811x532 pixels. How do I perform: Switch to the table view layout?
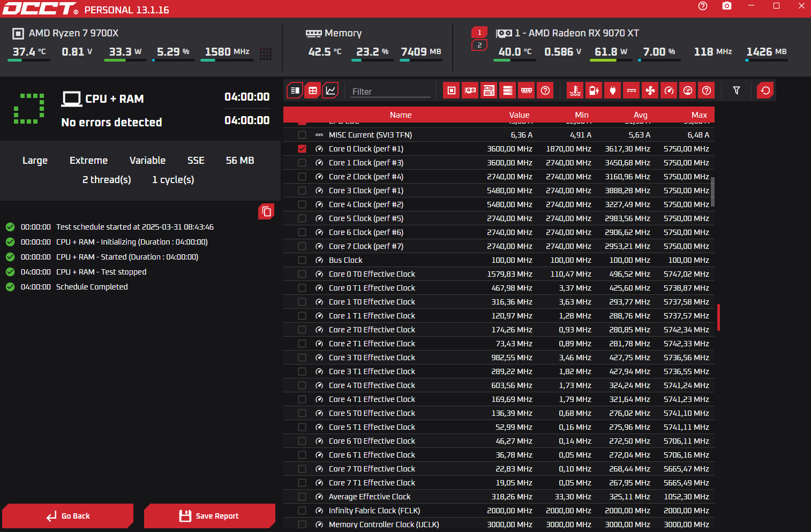click(x=313, y=90)
